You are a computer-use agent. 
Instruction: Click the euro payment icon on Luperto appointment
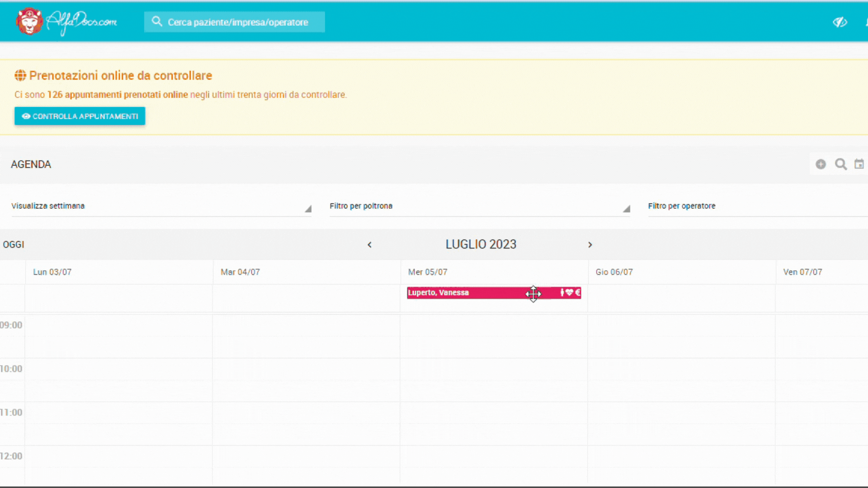[577, 292]
